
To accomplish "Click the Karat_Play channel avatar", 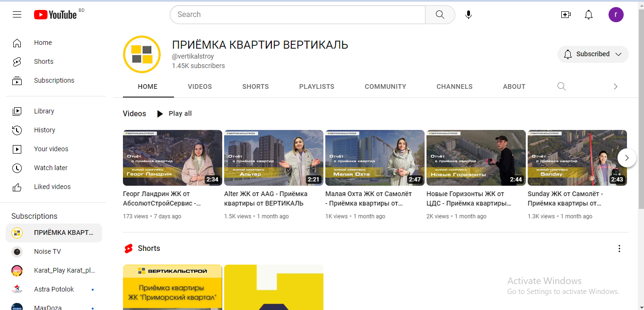I will click(17, 271).
